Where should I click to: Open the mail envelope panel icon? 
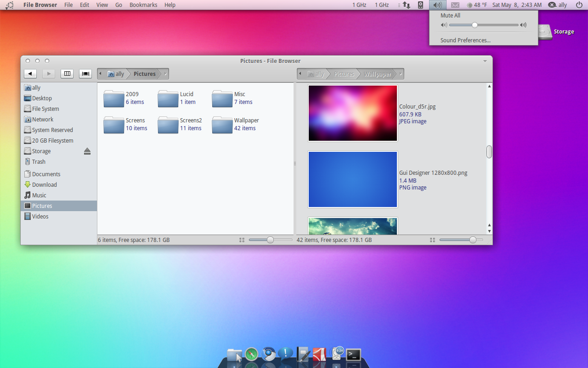coord(455,5)
